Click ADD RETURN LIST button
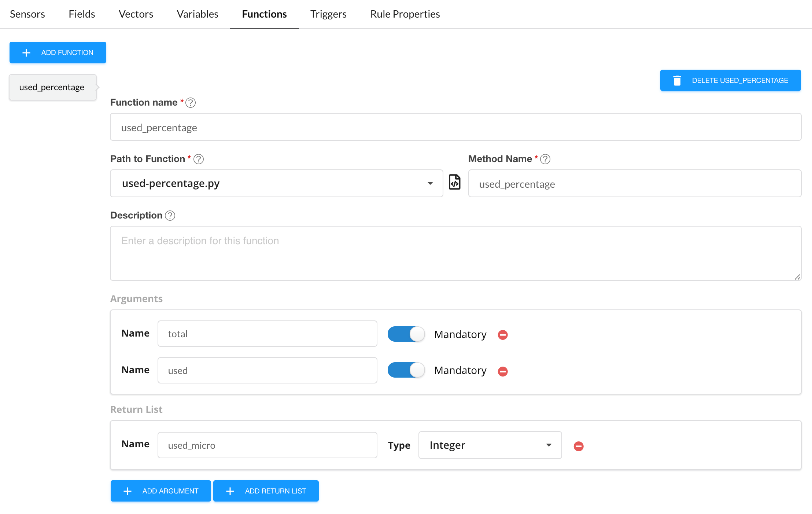The image size is (812, 514). pos(266,491)
